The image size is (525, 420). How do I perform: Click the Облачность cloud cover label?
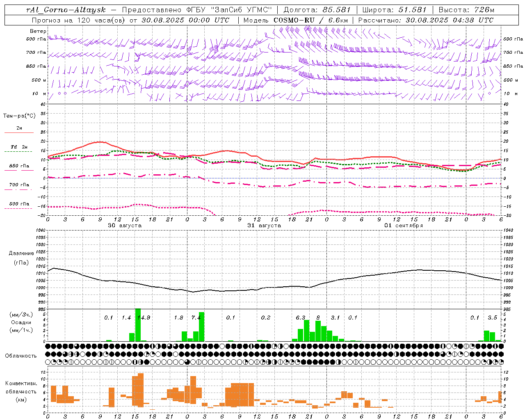tap(21, 356)
